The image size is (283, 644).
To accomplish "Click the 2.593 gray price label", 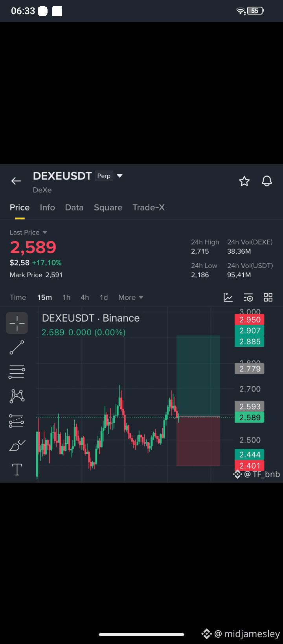I will coord(250,406).
